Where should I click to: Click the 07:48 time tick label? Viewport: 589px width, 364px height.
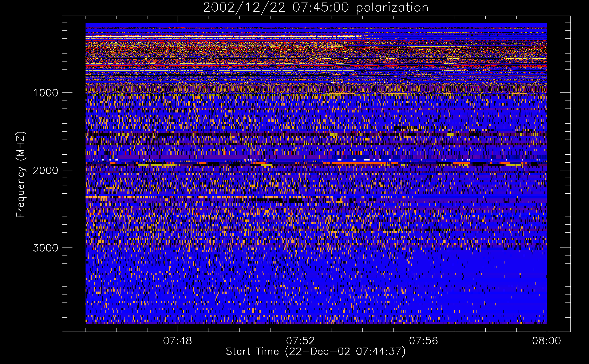(178, 341)
